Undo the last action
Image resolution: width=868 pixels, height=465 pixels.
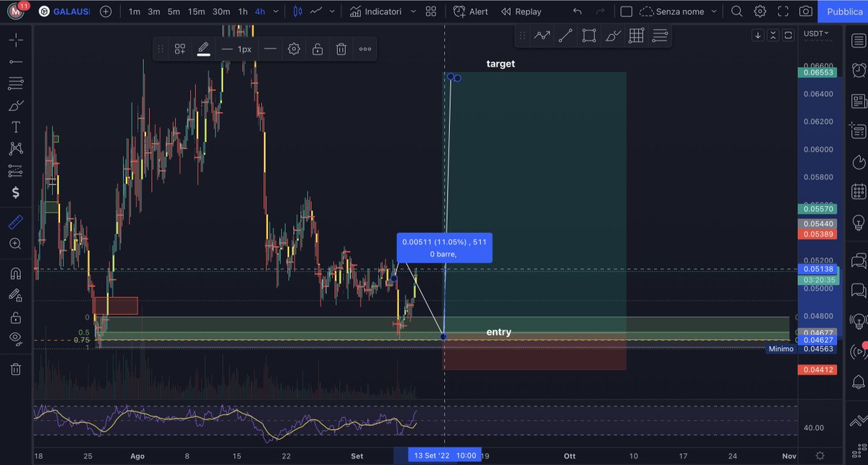576,12
